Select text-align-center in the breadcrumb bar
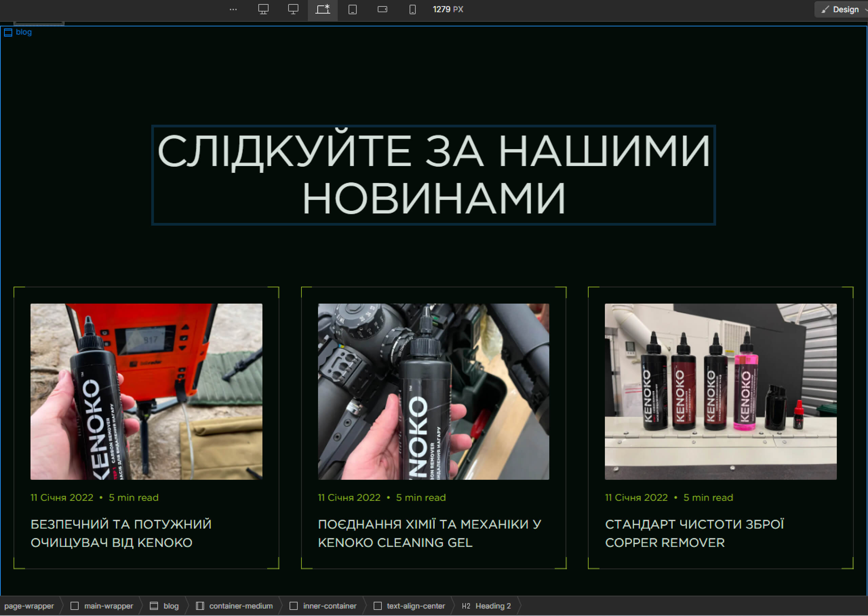The width and height of the screenshot is (868, 616). coord(410,606)
